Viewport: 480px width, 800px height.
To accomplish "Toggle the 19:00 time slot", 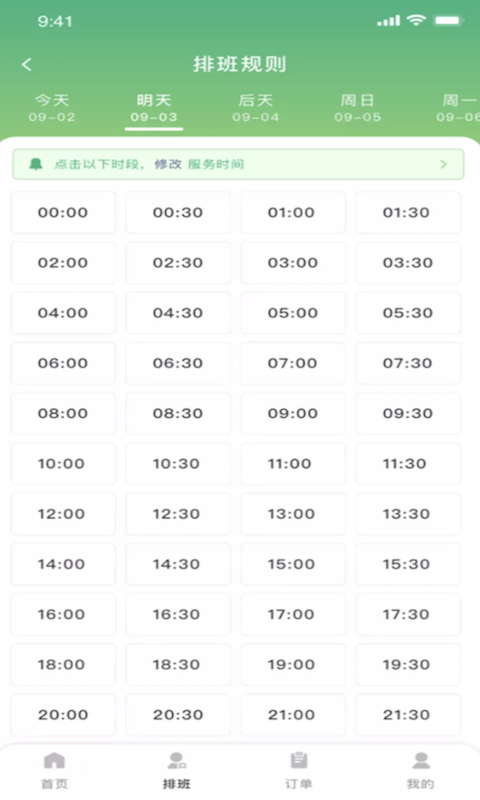I will click(x=293, y=664).
